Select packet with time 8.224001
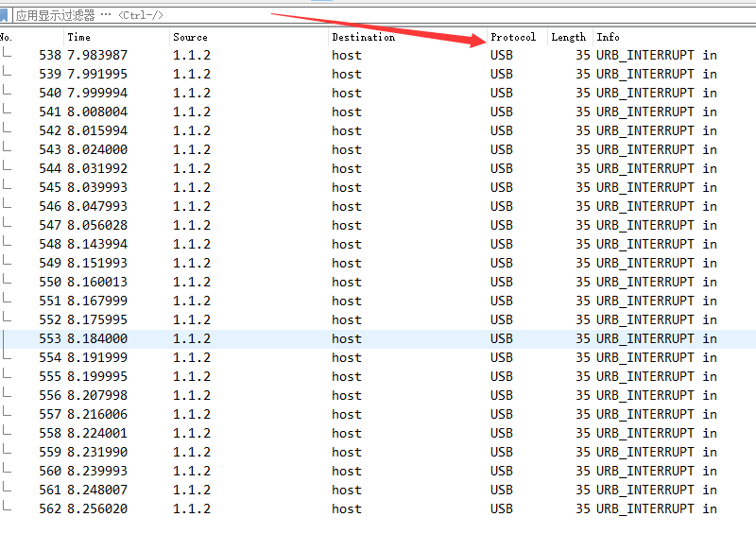This screenshot has width=756, height=534. click(378, 433)
